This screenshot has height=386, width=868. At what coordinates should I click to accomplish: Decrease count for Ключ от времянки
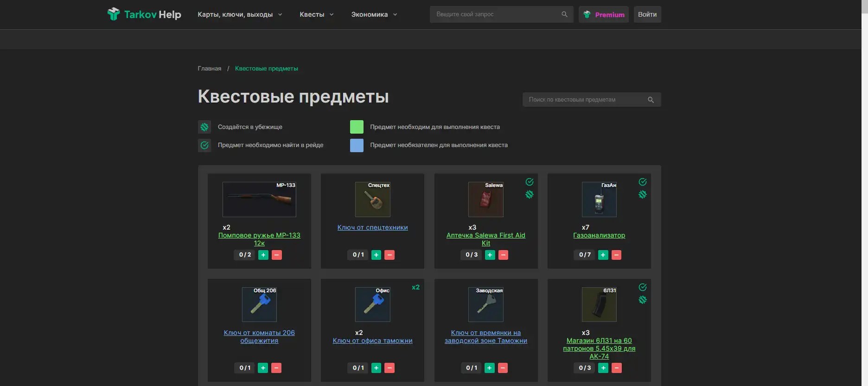tap(503, 368)
